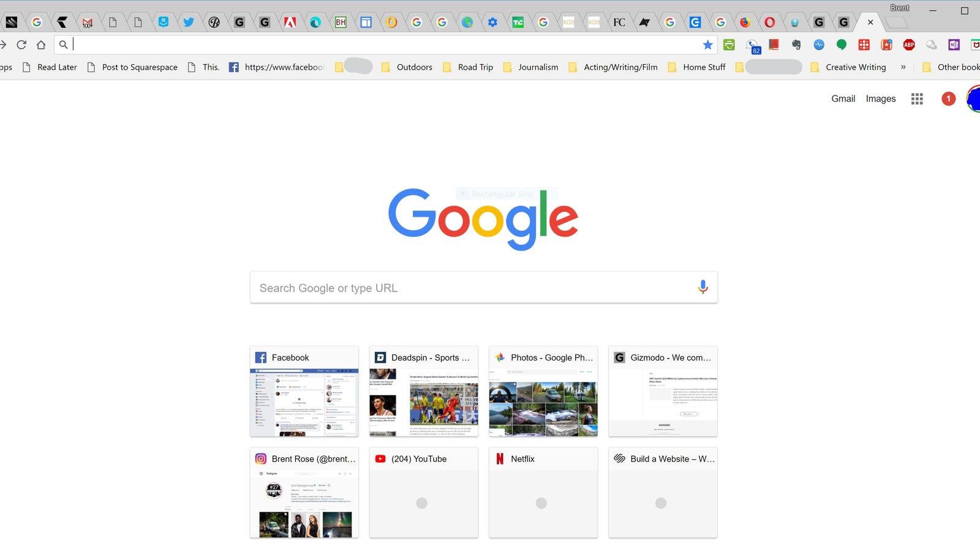Click the Google logo
This screenshot has height=551, width=980.
tap(483, 219)
